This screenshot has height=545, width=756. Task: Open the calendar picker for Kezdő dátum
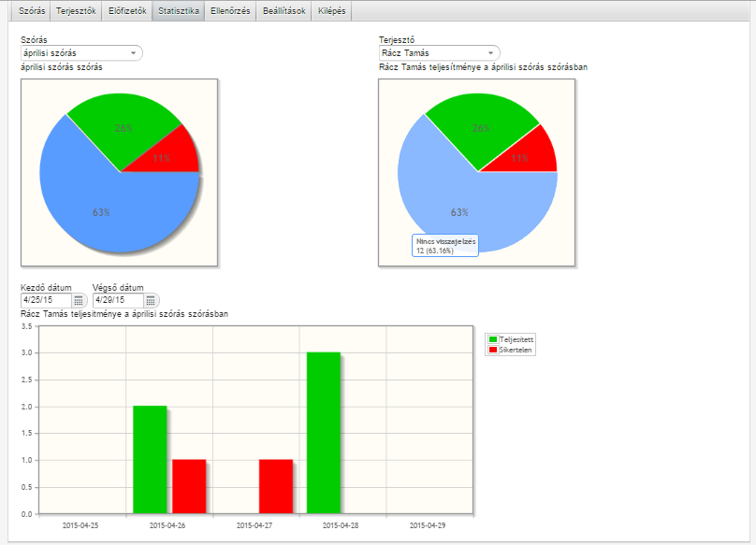point(79,301)
